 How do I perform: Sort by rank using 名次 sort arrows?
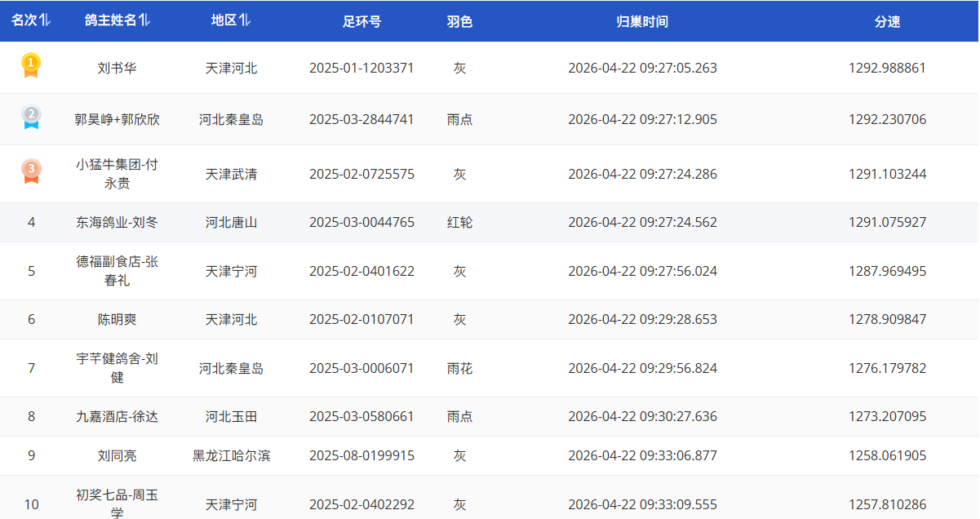click(x=45, y=20)
